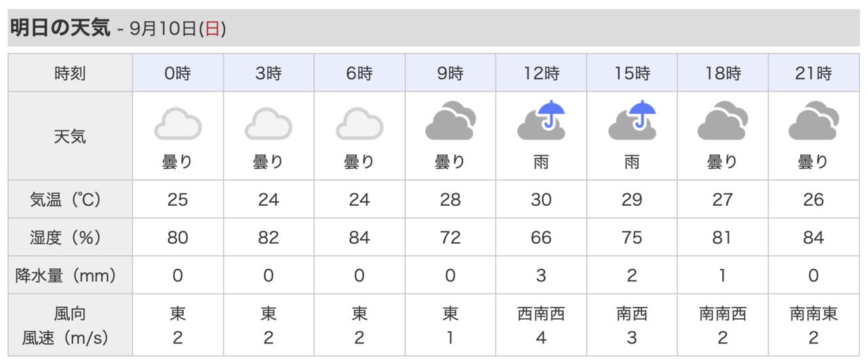Click the 西南西 wind direction cell
This screenshot has width=868, height=363.
pos(541,314)
